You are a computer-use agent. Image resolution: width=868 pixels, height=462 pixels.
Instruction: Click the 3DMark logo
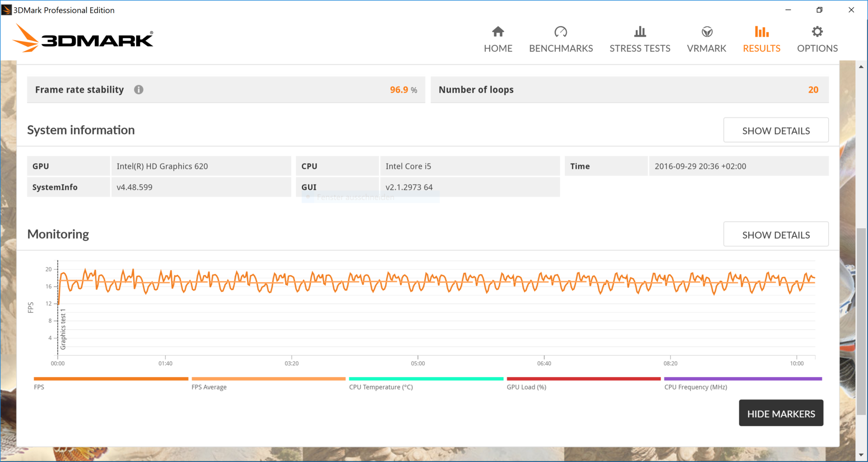pos(83,38)
